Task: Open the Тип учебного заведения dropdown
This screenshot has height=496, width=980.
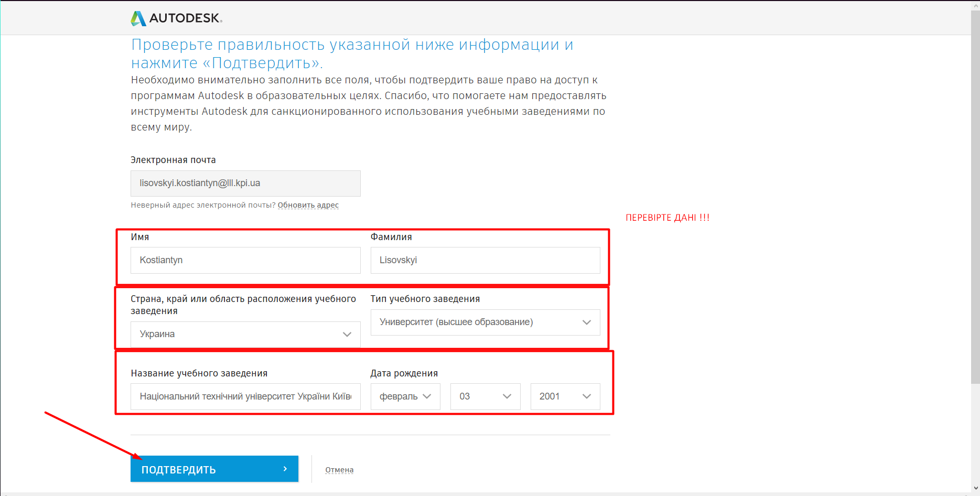Action: pyautogui.click(x=486, y=322)
